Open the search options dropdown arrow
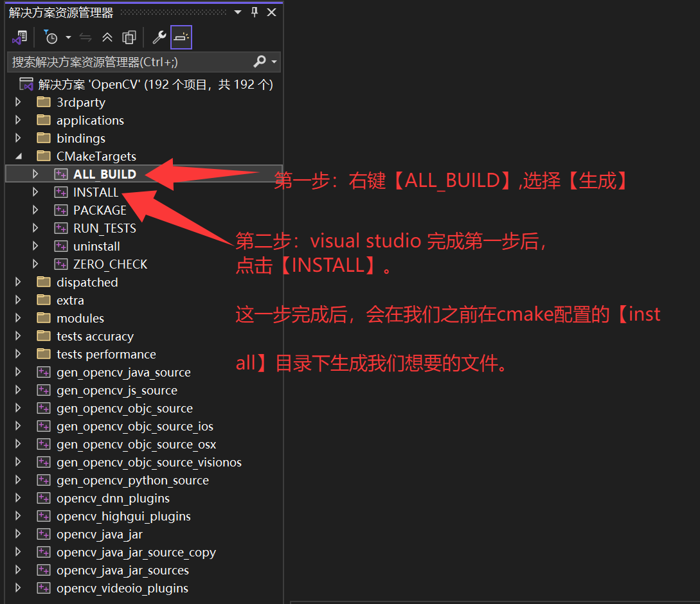This screenshot has width=700, height=604. (274, 62)
